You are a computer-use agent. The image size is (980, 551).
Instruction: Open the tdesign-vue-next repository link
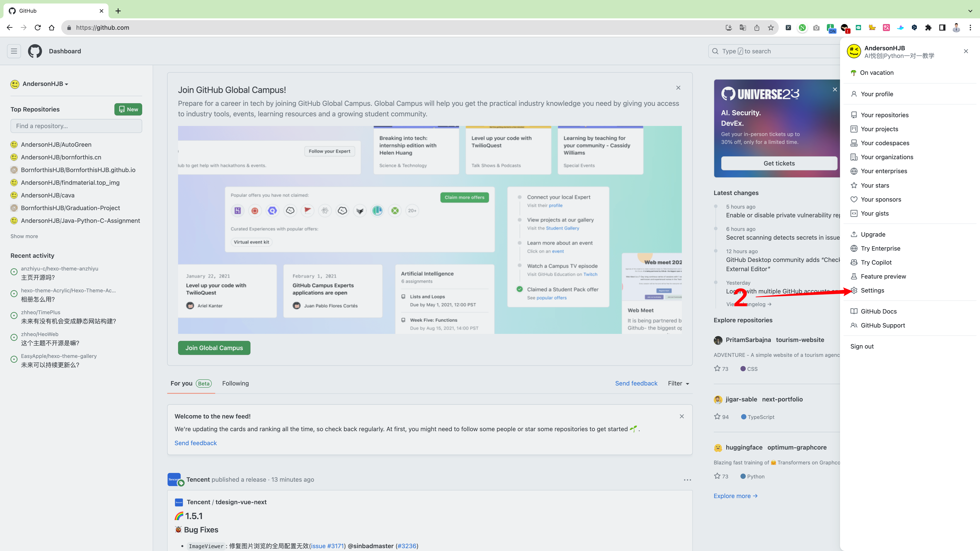pos(241,502)
